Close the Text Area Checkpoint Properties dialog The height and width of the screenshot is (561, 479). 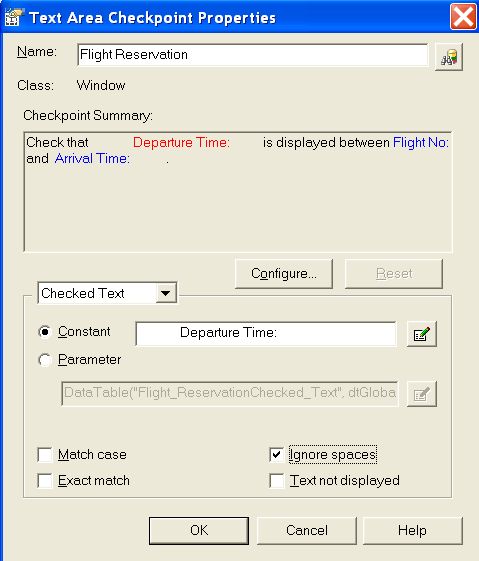463,17
